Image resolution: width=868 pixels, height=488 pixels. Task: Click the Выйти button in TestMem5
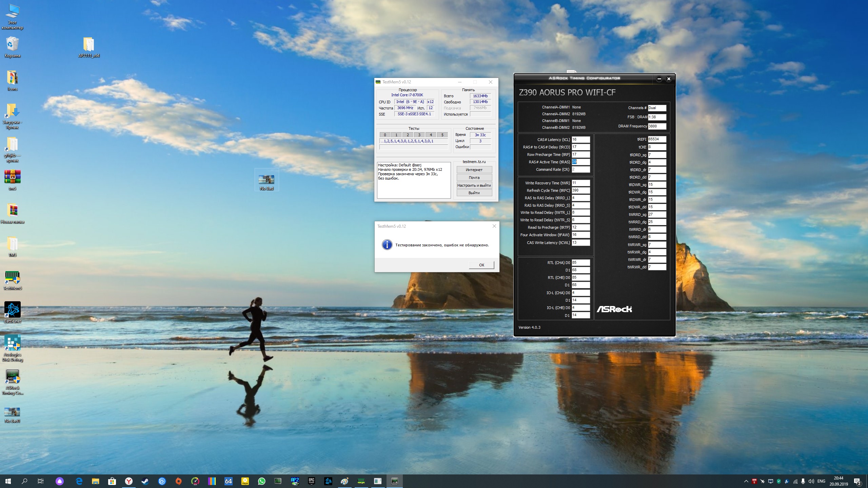point(474,193)
